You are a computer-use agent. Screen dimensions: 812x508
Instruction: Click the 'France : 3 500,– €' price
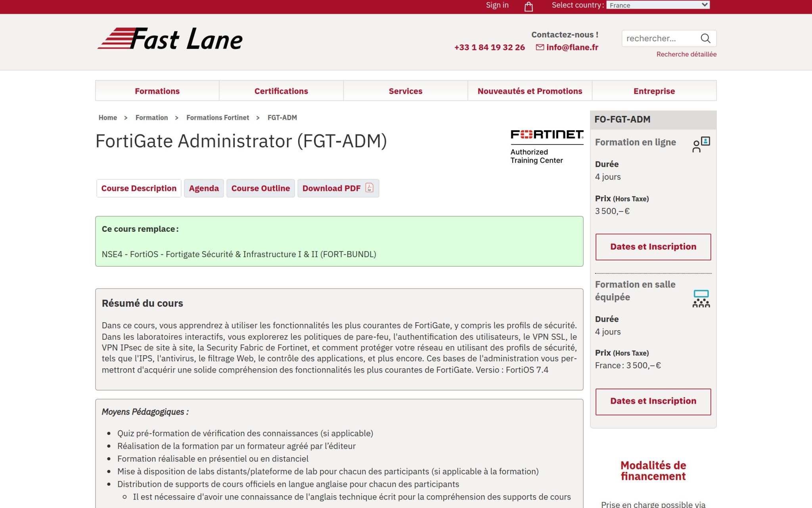[x=628, y=366]
